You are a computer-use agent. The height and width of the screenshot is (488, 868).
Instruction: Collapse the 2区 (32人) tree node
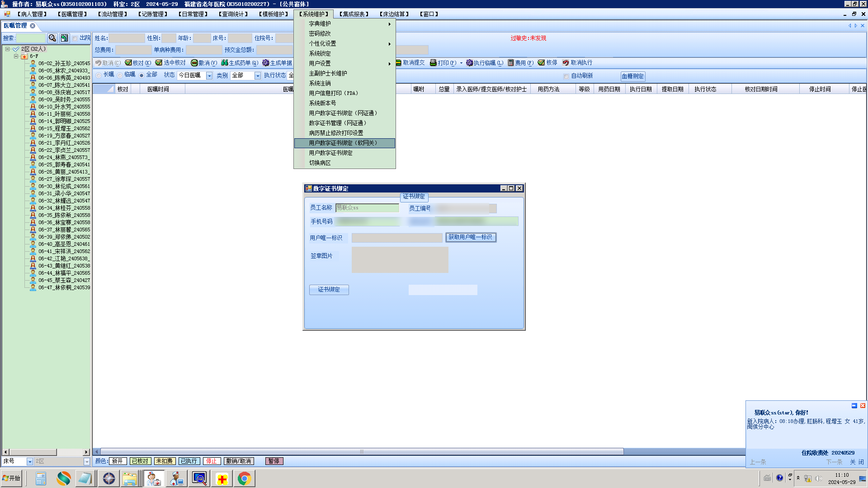tap(8, 49)
